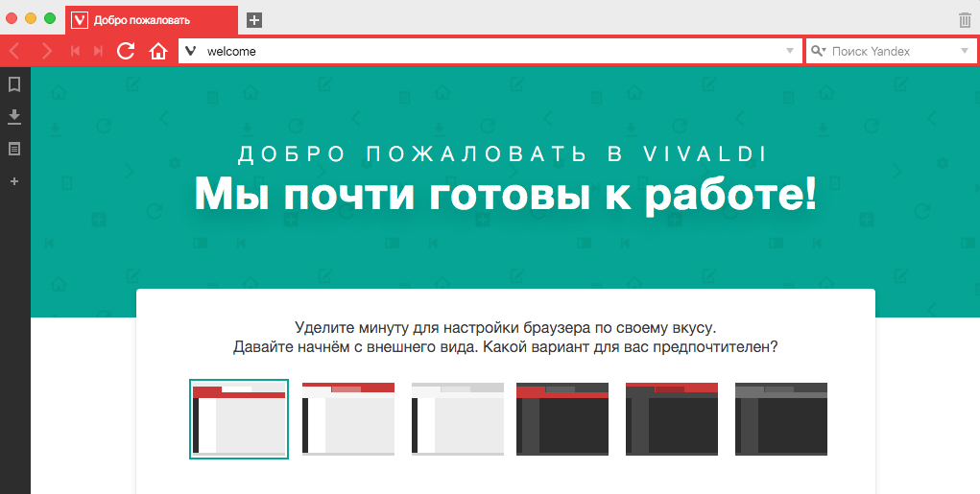
Task: Focus the welcome address field
Action: point(490,51)
